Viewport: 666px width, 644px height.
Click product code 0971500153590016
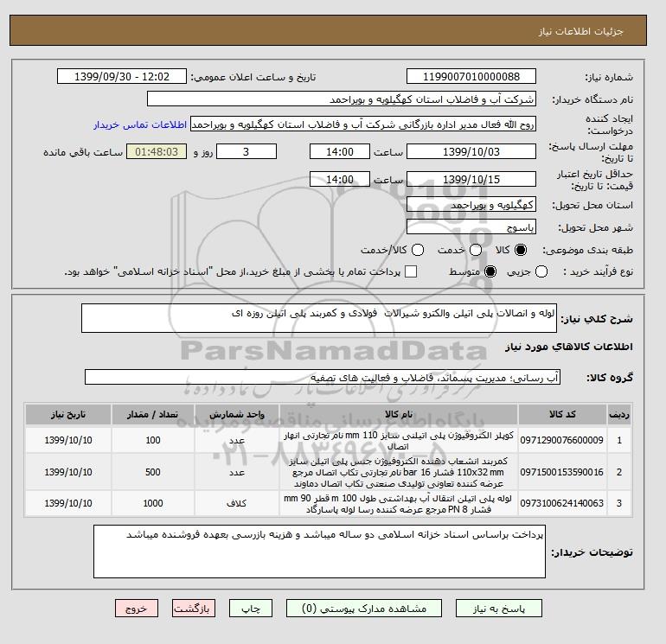click(x=562, y=472)
